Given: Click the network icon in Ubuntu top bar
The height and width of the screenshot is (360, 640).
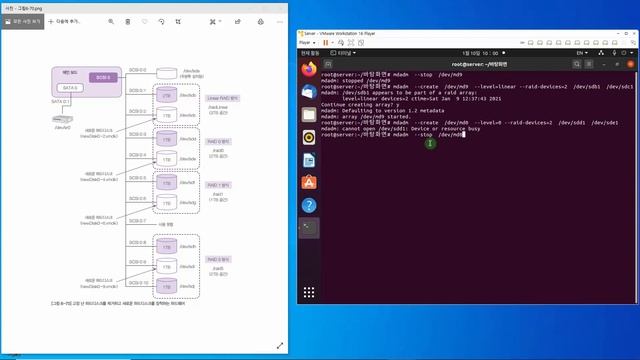Looking at the screenshot, I should click(601, 53).
